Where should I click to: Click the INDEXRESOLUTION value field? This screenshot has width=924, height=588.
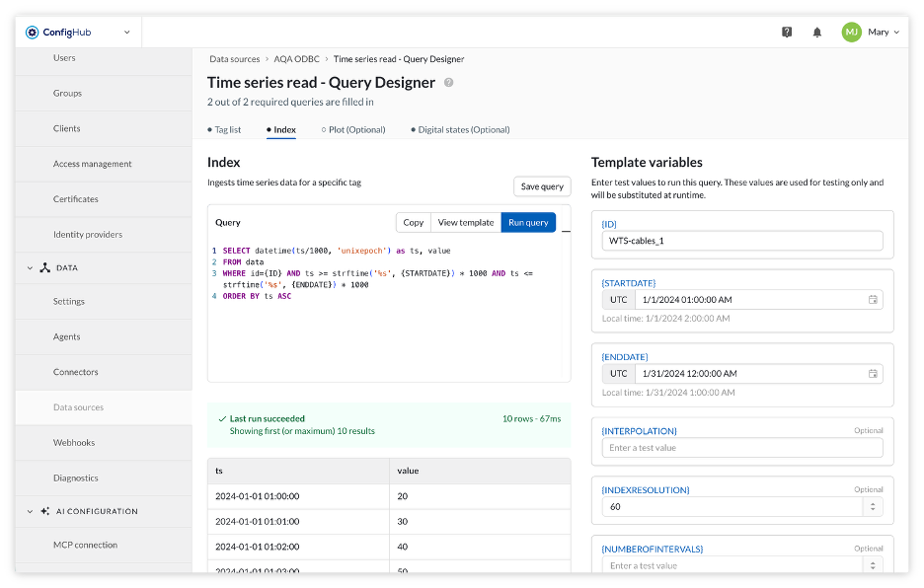coord(732,507)
